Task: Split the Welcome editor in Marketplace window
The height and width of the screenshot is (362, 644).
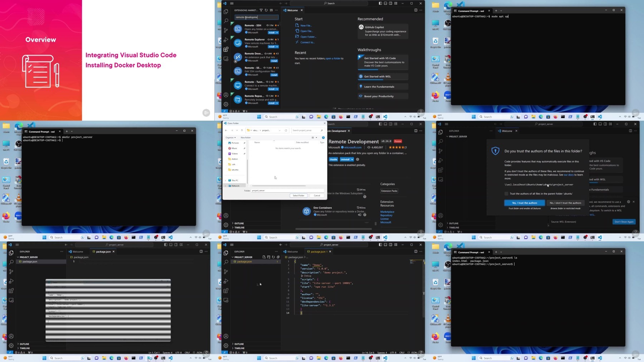Action: [x=416, y=10]
